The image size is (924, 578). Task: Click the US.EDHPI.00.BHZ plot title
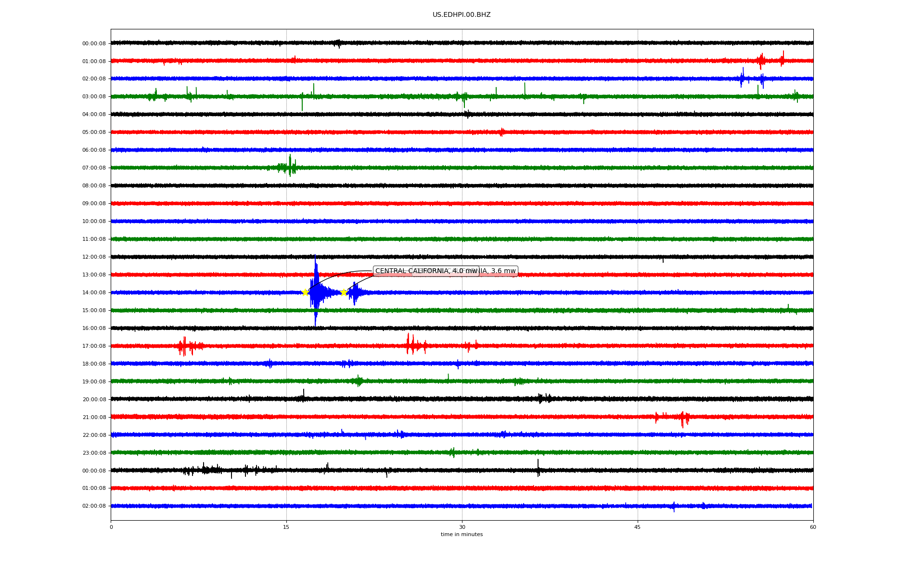[462, 15]
